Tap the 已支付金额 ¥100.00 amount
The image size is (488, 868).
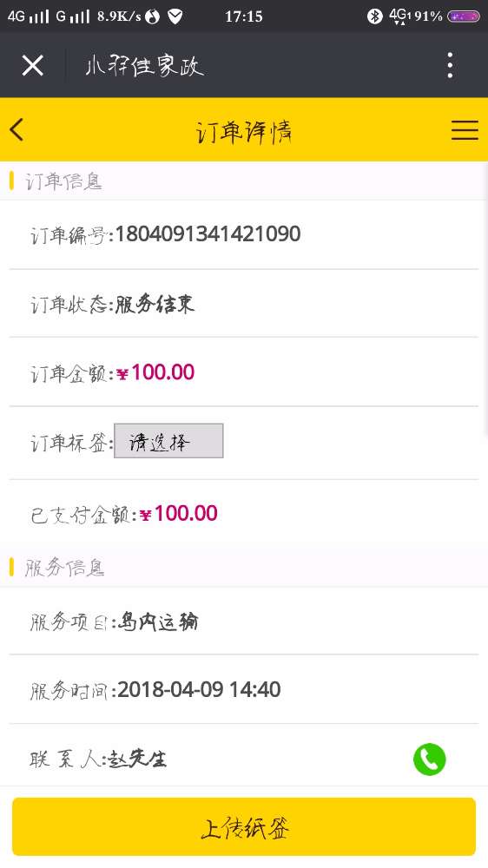178,514
